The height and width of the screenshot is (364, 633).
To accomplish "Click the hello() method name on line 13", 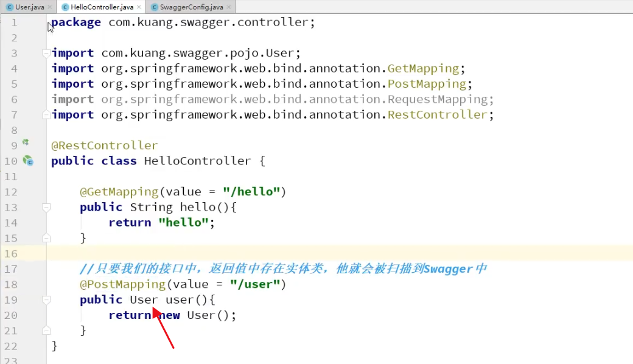I will point(197,208).
